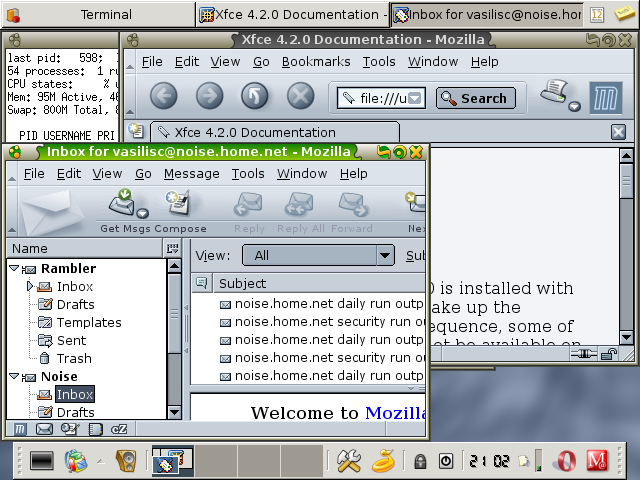Click the calendar icon in top taskbar
The height and width of the screenshot is (480, 640).
coord(597,15)
